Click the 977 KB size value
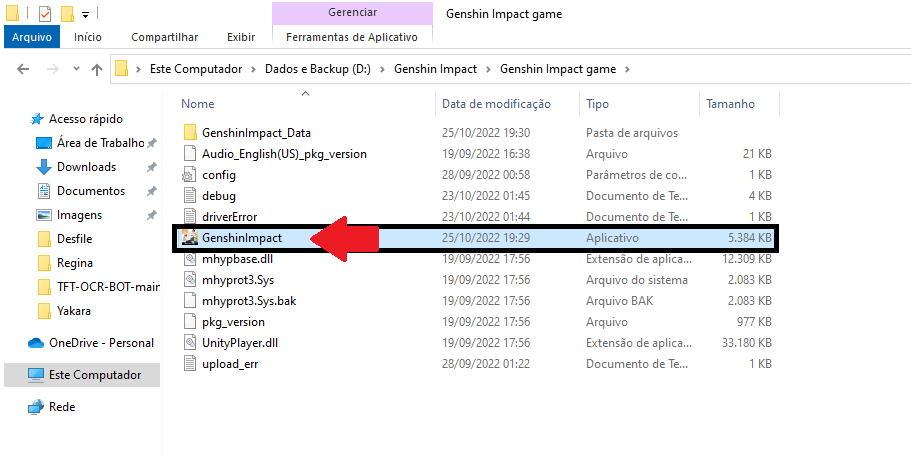The width and height of the screenshot is (911, 458). pos(752,322)
